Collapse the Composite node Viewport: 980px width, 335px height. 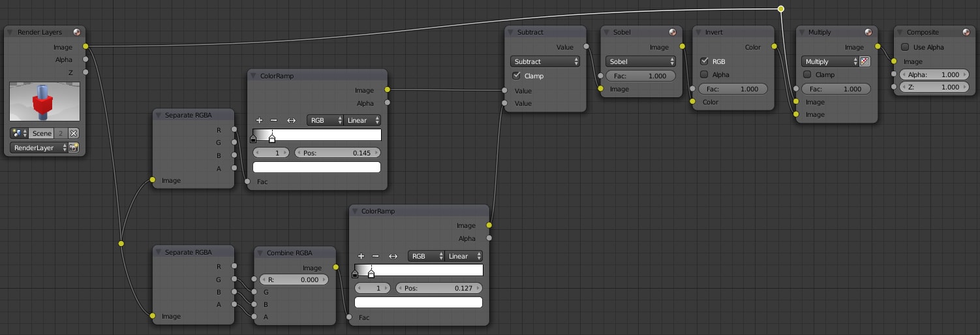[x=900, y=32]
